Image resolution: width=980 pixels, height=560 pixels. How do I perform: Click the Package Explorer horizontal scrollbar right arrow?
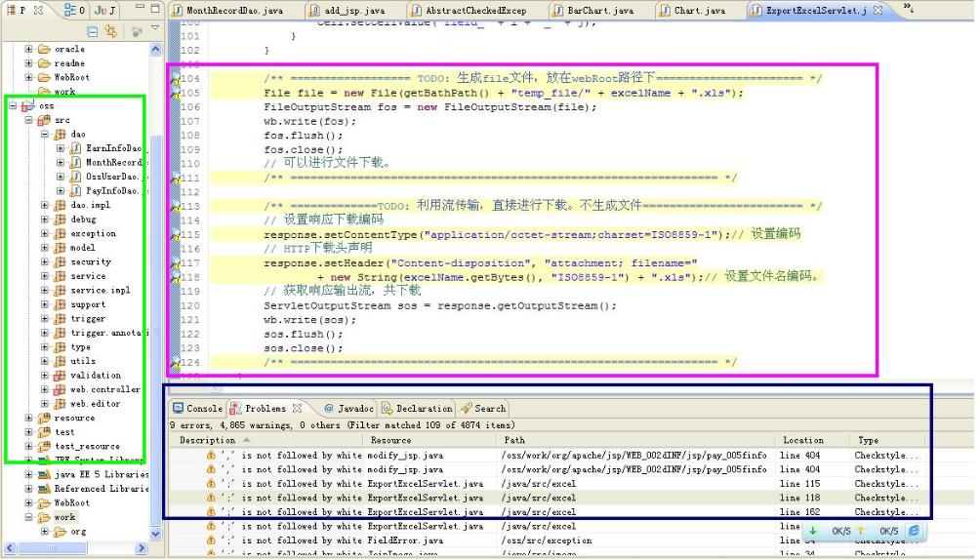pyautogui.click(x=142, y=548)
